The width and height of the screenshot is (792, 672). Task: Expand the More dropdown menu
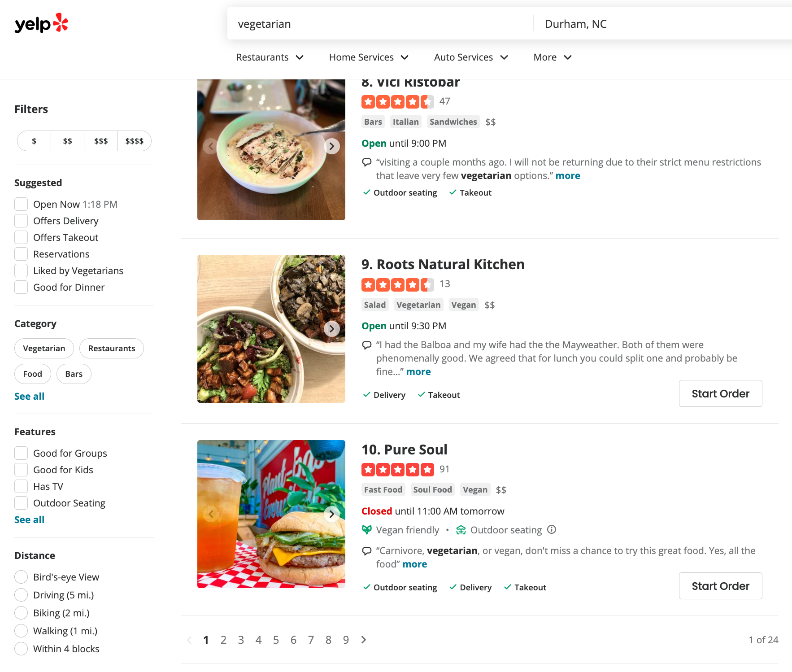pyautogui.click(x=552, y=57)
